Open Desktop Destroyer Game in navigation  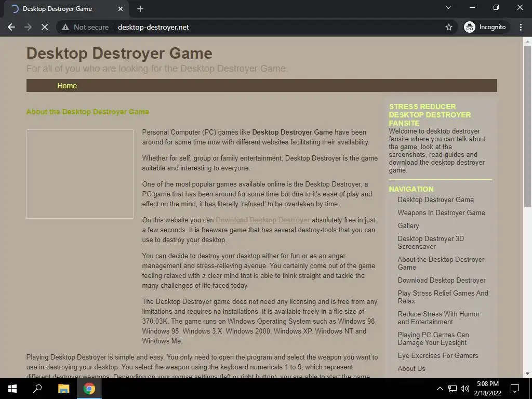point(436,200)
